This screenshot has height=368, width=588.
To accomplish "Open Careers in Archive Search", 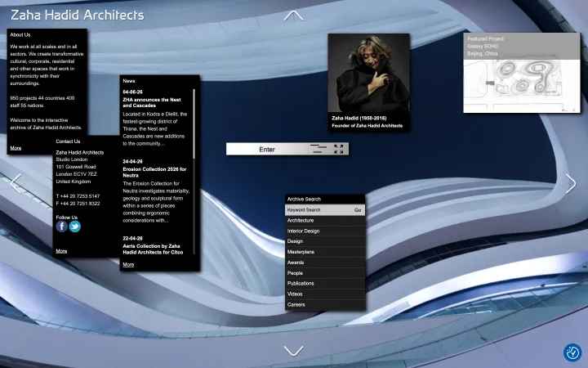I will [325, 304].
